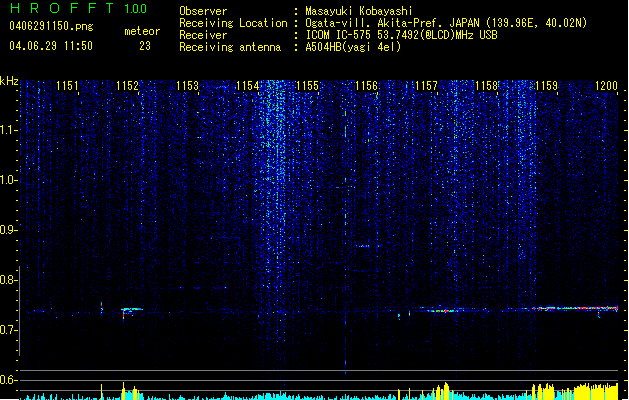Image resolution: width=629 pixels, height=400 pixels.
Task: Click the 1159 time marker
Action: coord(546,86)
